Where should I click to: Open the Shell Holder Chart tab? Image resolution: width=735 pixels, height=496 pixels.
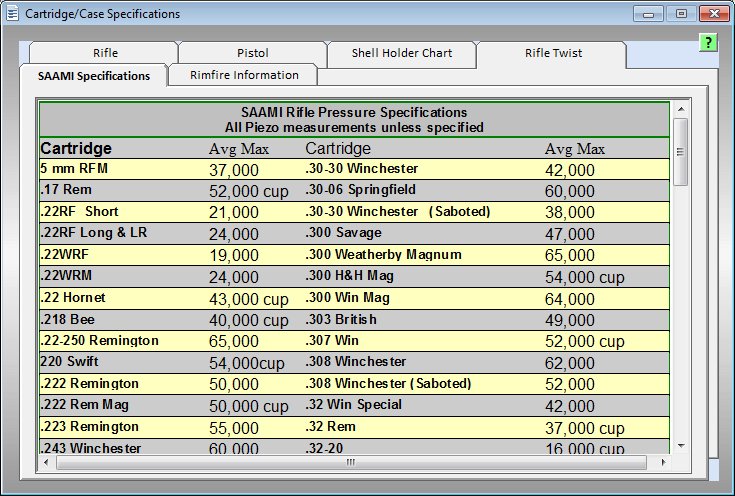coord(401,53)
